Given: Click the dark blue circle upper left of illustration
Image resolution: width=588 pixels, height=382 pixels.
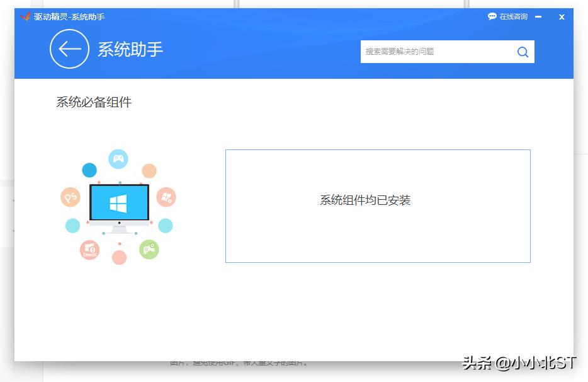Looking at the screenshot, I should point(89,169).
